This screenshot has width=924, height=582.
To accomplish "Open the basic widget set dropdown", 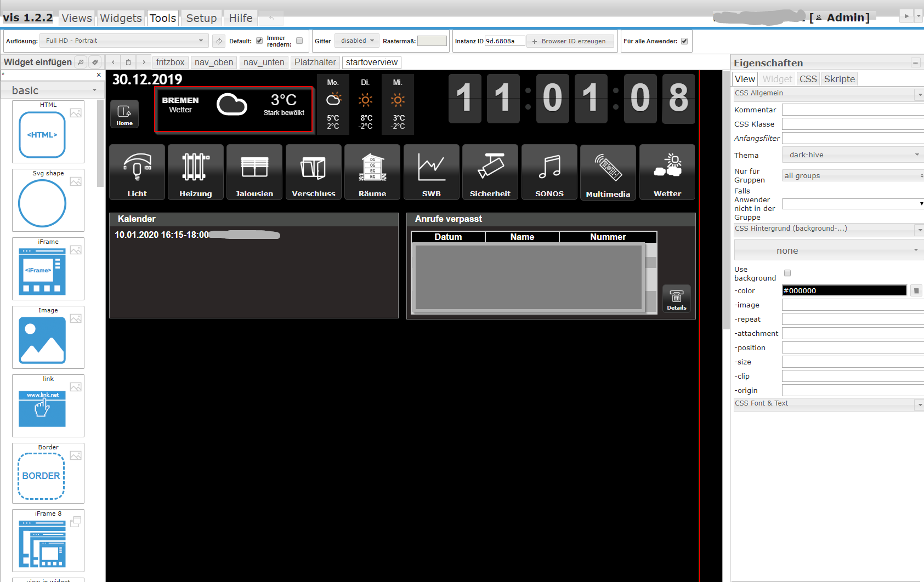I will pos(53,90).
